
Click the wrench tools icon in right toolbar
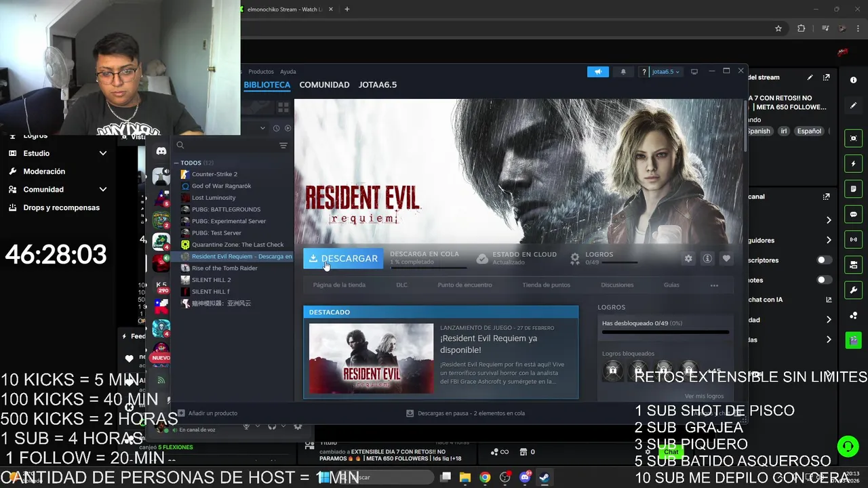tap(853, 290)
